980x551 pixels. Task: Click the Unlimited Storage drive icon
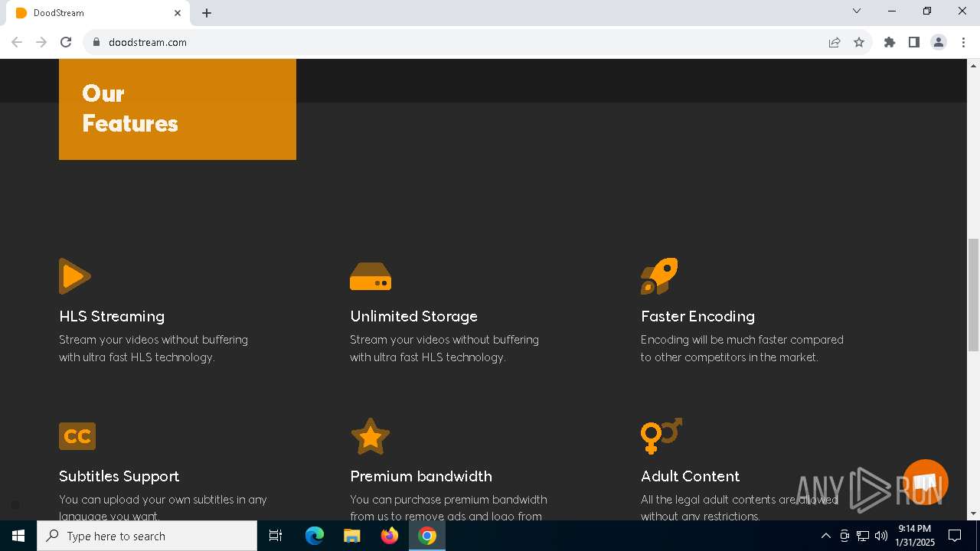371,276
